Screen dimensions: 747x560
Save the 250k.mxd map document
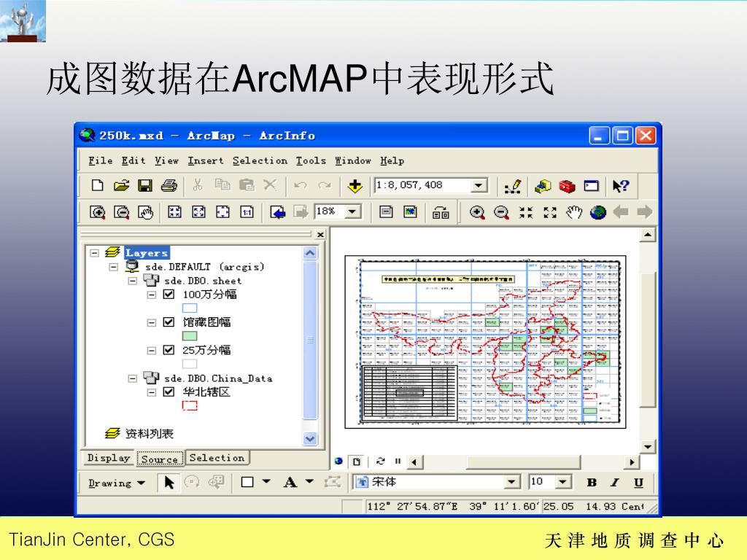click(145, 185)
